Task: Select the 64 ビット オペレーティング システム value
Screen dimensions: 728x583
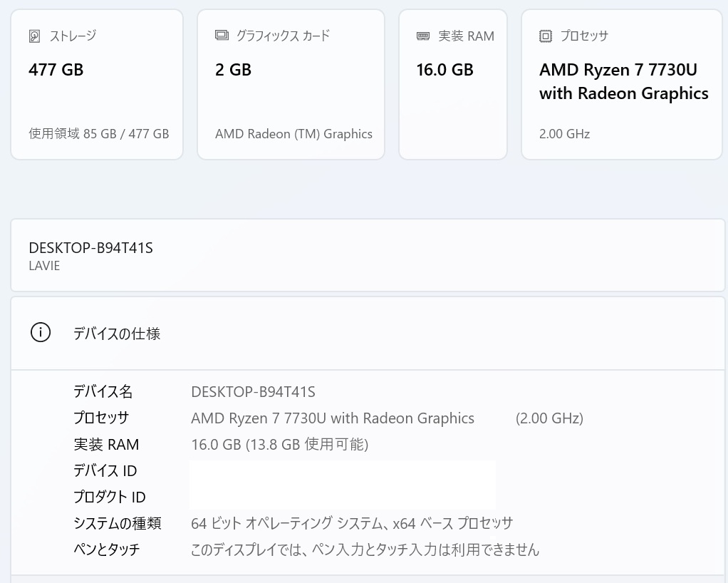Action: pos(352,524)
